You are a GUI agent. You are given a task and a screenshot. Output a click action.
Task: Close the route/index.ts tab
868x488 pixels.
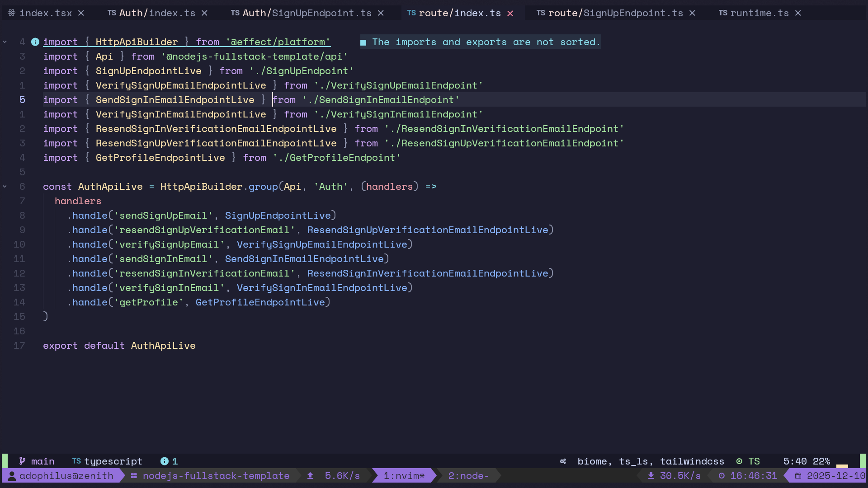pyautogui.click(x=510, y=13)
